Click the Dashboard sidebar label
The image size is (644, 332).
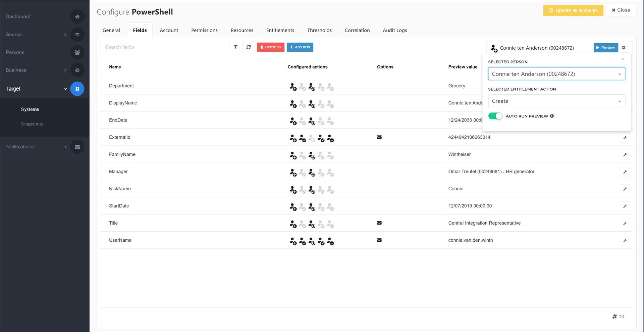point(18,16)
